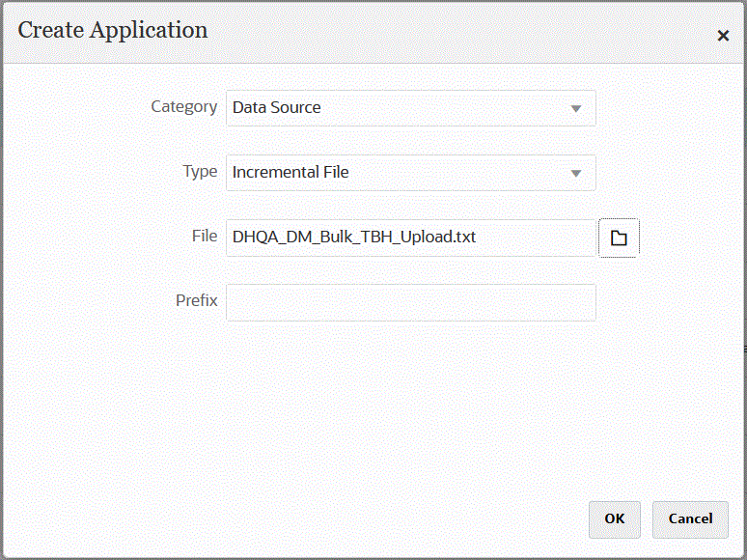Click the Category field label
Viewport: 747px width, 560px height.
[x=183, y=106]
